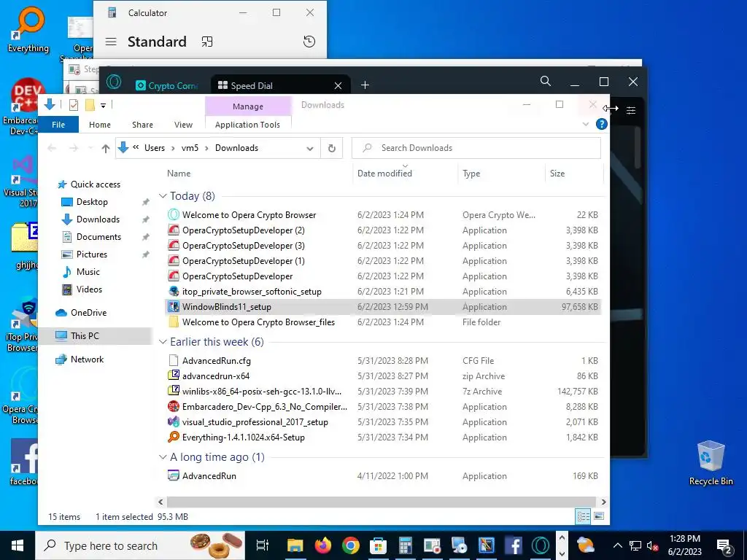
Task: Switch to the View ribbon tab
Action: coord(183,125)
